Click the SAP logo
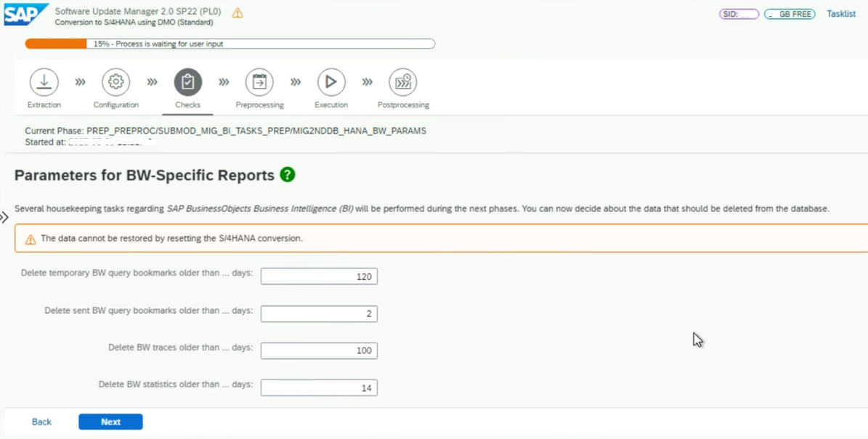Viewport: 868px width, 439px height. [26, 15]
